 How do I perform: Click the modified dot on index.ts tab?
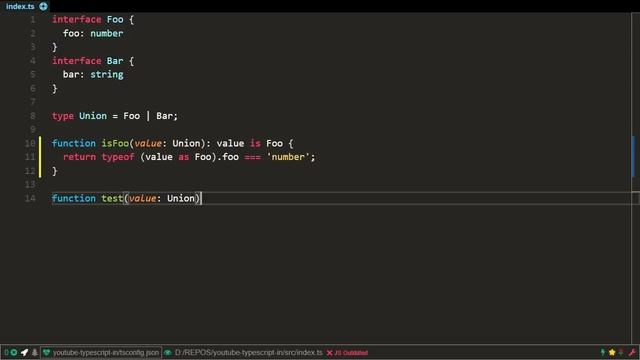click(x=43, y=6)
